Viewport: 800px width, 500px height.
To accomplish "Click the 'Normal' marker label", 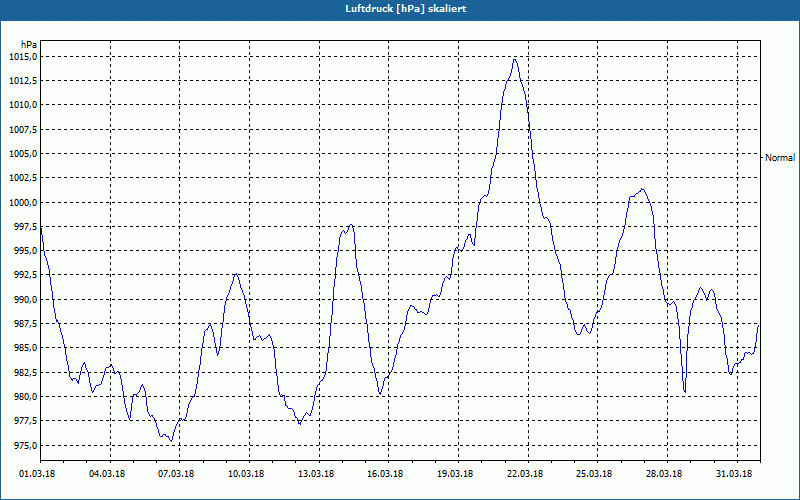I will (x=780, y=158).
